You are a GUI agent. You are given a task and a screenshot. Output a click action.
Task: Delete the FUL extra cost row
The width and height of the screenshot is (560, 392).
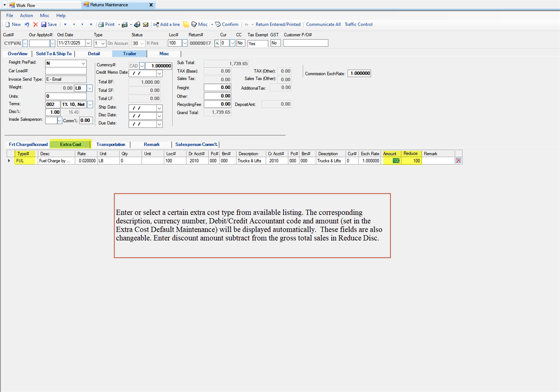click(458, 161)
